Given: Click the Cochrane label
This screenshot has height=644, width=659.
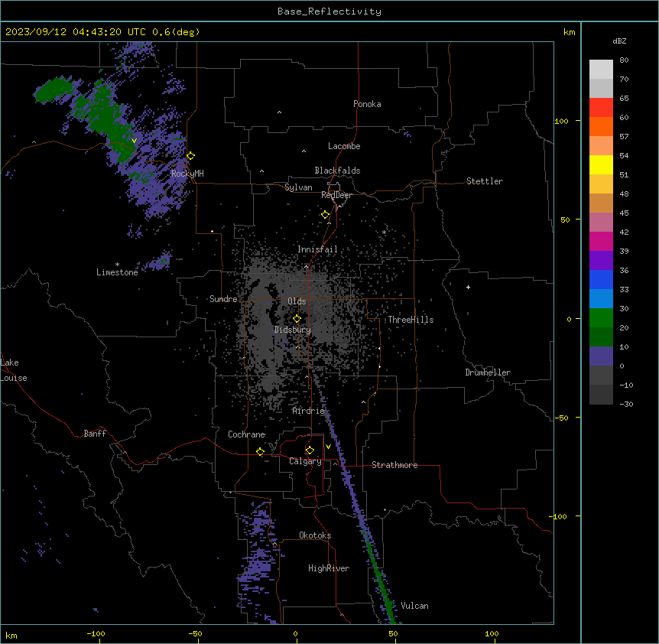Looking at the screenshot, I should pos(246,434).
